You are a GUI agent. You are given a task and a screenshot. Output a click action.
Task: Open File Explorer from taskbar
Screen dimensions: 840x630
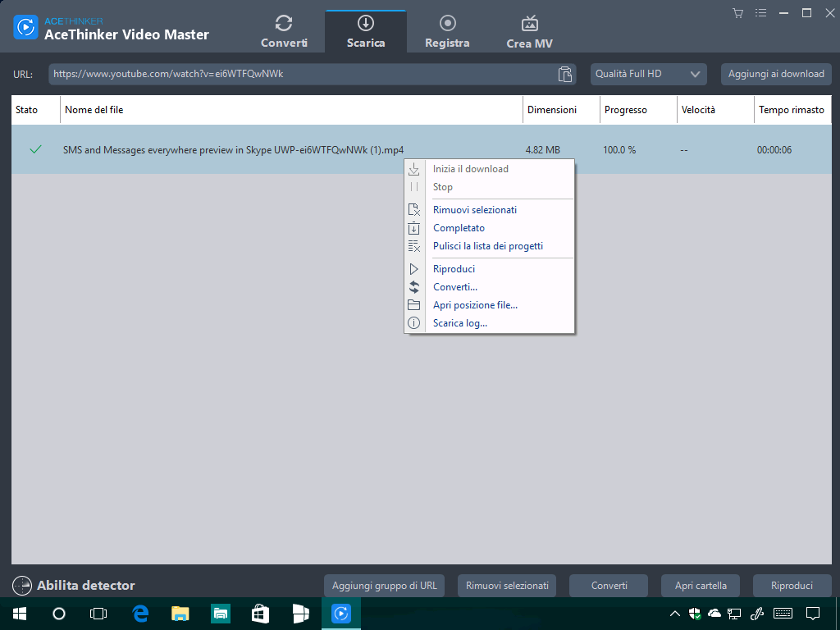(180, 614)
